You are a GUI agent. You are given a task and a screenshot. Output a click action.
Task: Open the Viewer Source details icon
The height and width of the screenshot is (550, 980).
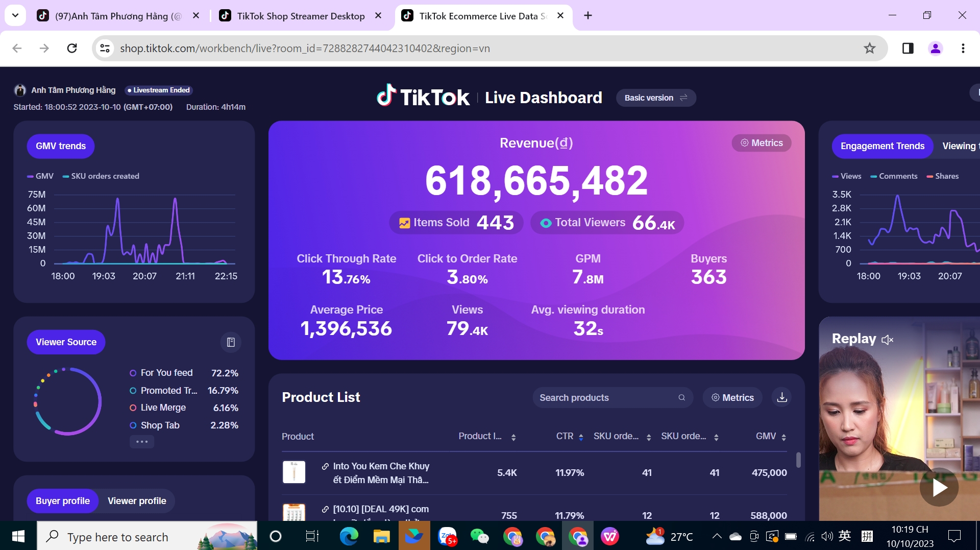231,342
